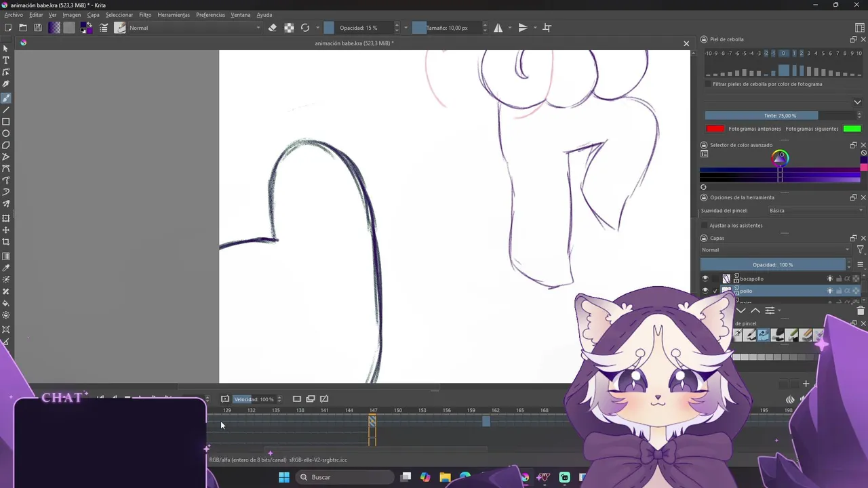Click the Save document icon
Viewport: 868px width, 488px height.
coord(38,28)
